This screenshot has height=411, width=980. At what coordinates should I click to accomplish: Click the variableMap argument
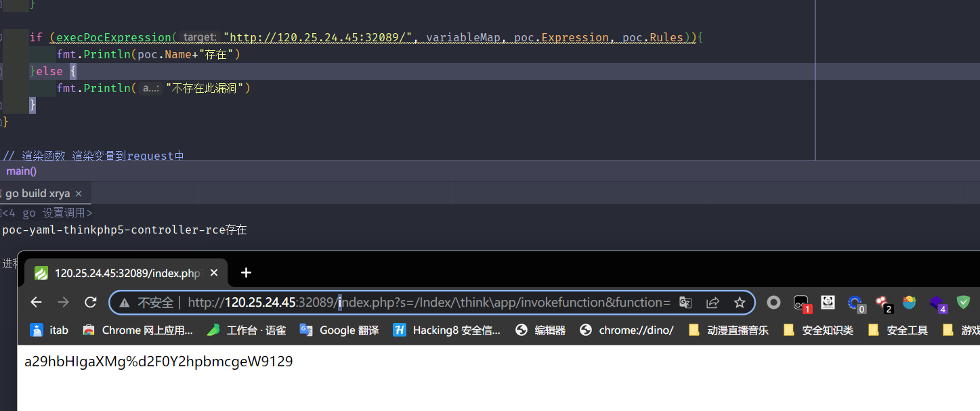463,37
